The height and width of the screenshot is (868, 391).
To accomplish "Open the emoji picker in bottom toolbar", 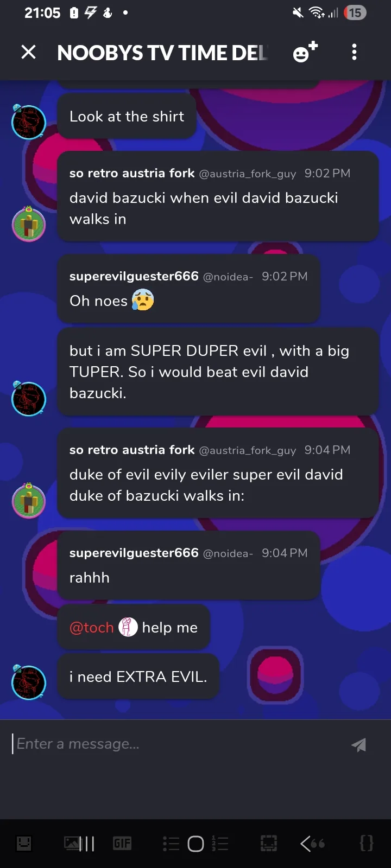I will (x=24, y=843).
